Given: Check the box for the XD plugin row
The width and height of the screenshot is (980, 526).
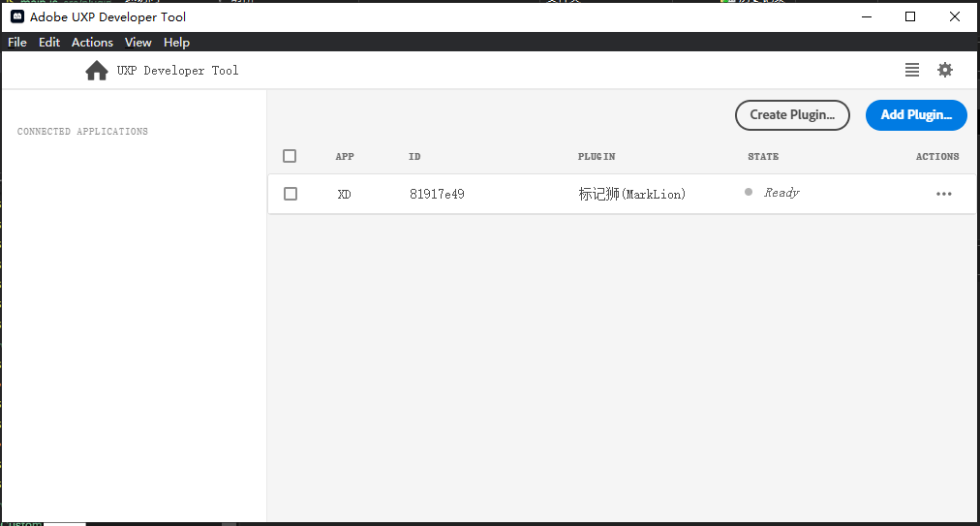Looking at the screenshot, I should pos(290,194).
